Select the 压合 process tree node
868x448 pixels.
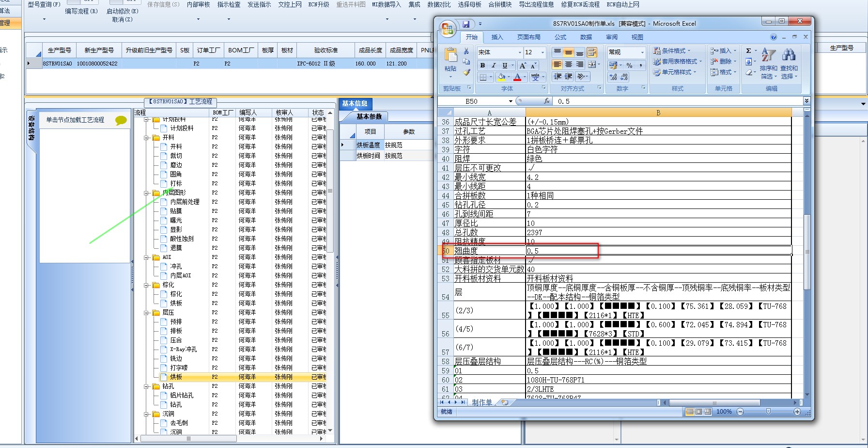pos(176,340)
